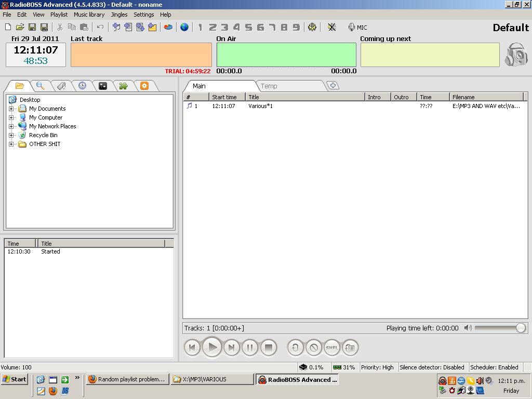
Task: Click the Copy toolbar icon
Action: 72,27
